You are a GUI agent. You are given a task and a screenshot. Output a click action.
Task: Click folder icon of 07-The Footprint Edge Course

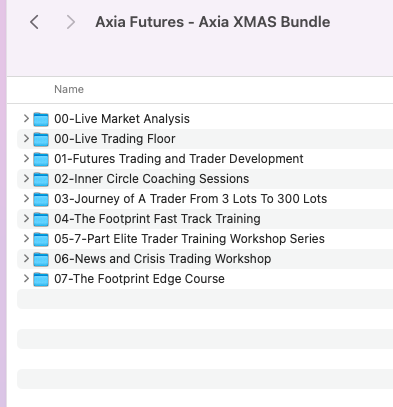(x=41, y=279)
